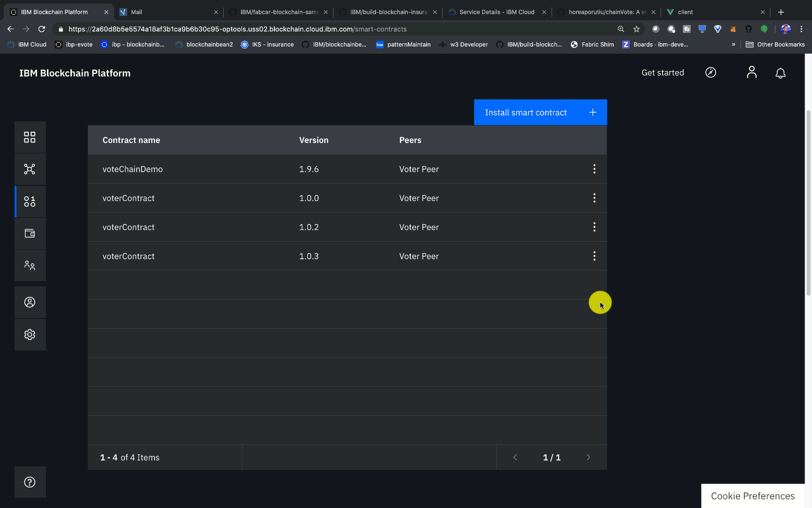This screenshot has height=508, width=812.
Task: Open the notifications bell icon
Action: click(781, 73)
